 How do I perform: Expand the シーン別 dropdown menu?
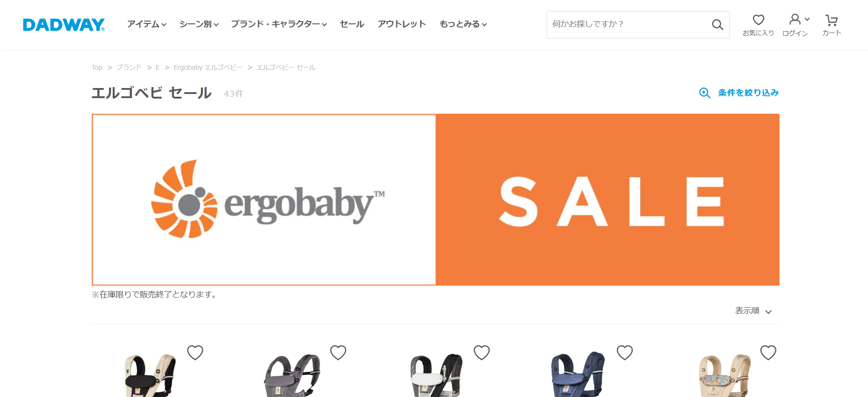click(x=199, y=24)
